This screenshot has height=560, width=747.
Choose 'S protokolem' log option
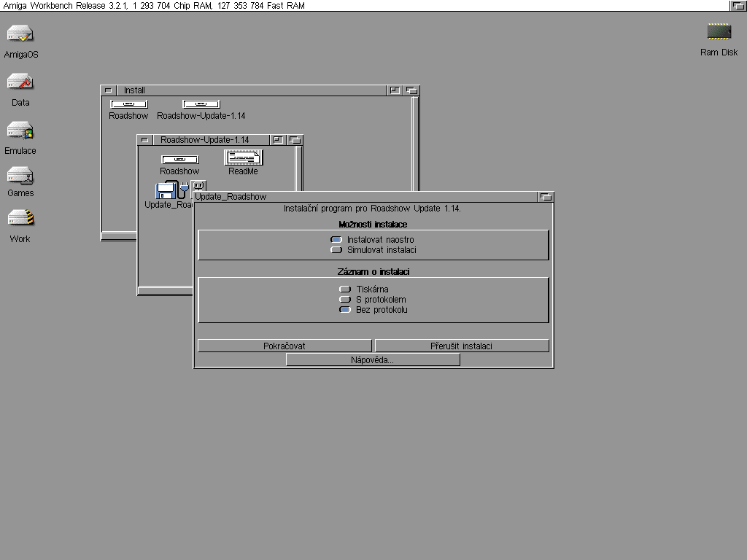[345, 300]
